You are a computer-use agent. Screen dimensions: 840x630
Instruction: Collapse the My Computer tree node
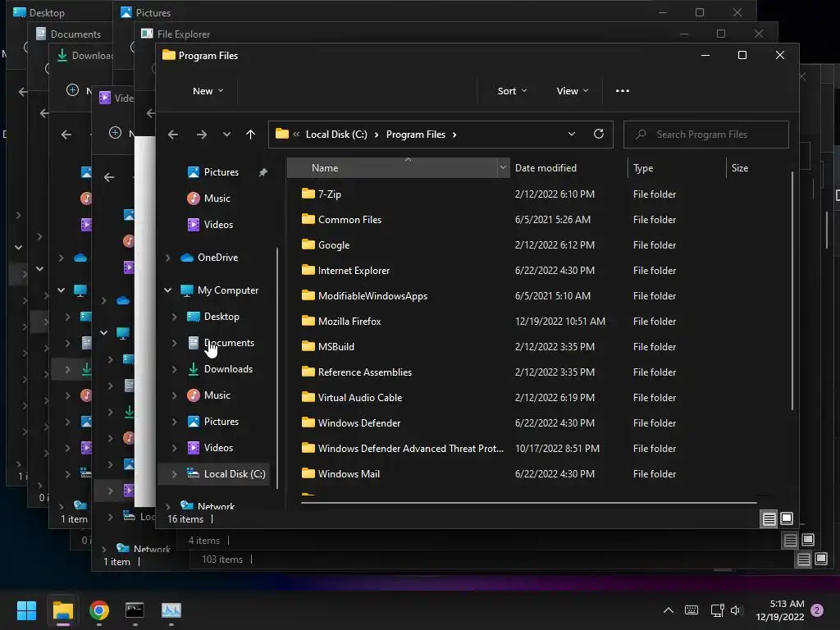click(x=167, y=290)
